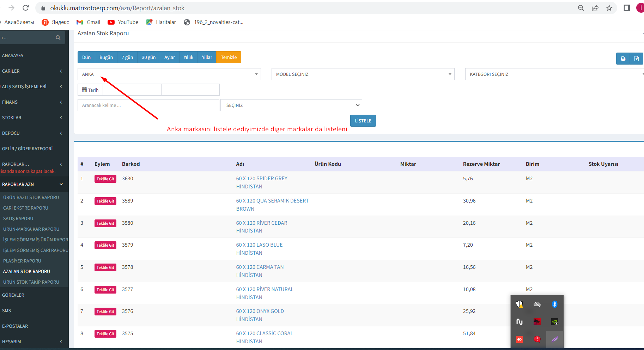Select SATIŞ RAPORU in sidebar

point(18,218)
